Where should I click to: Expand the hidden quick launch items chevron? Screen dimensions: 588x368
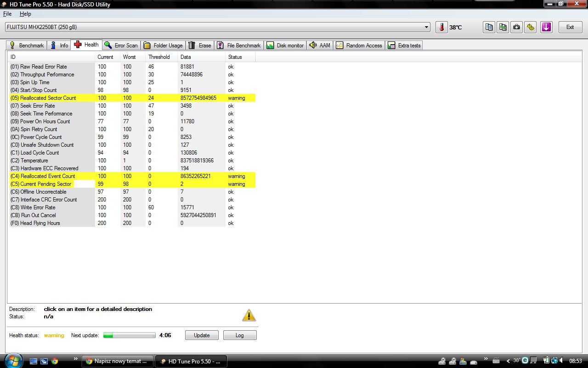click(x=75, y=358)
